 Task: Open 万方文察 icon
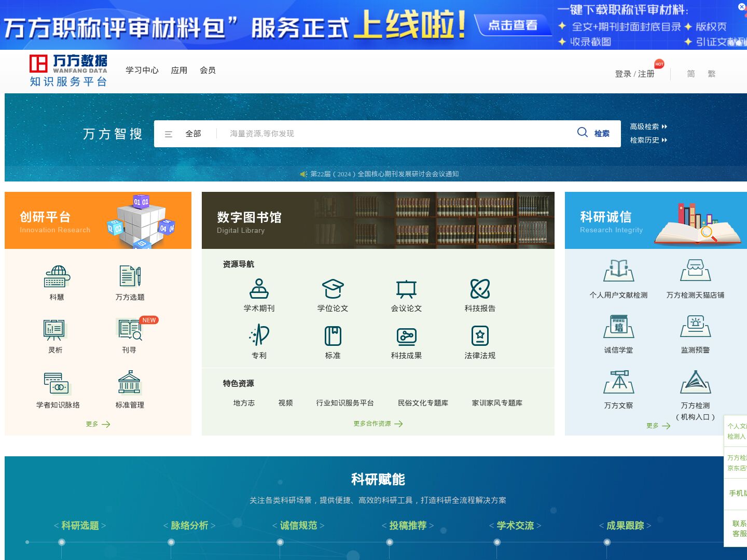click(x=618, y=382)
